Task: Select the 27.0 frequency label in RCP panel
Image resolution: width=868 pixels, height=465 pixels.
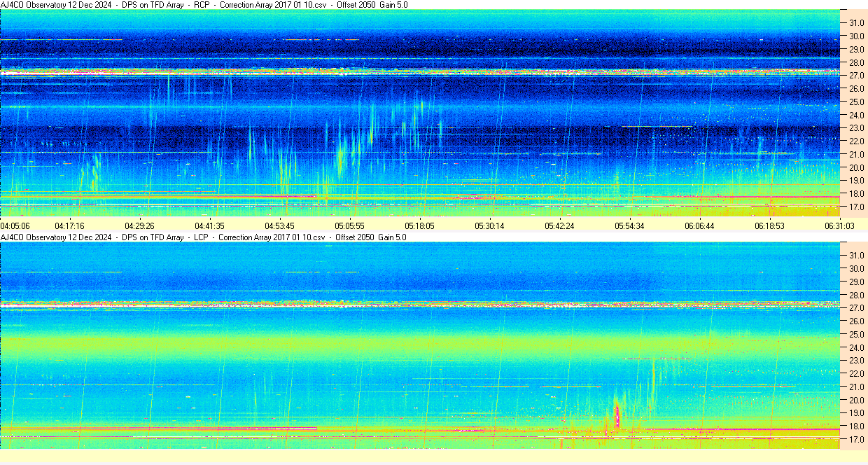Action: click(857, 76)
